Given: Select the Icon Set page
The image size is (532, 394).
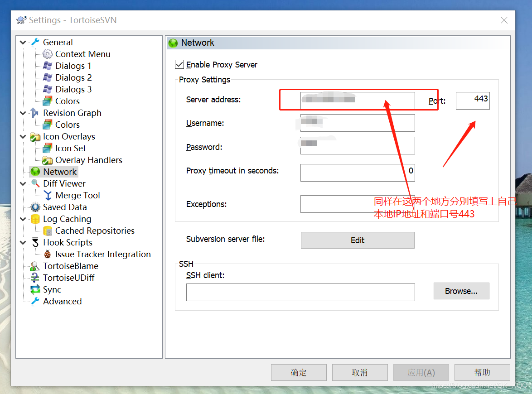Looking at the screenshot, I should click(x=71, y=148).
